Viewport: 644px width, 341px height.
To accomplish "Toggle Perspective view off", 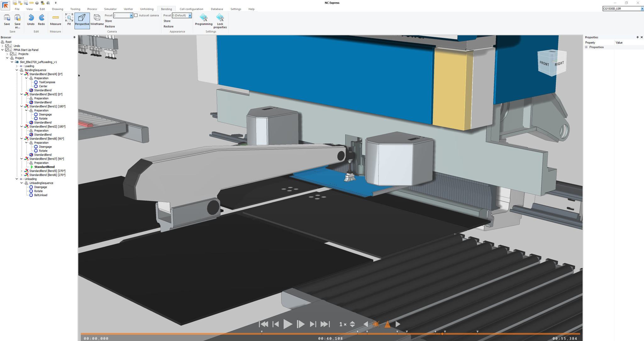I will 82,20.
